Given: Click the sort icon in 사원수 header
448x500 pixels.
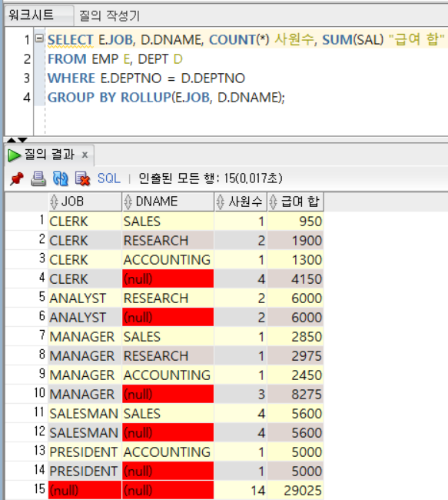Looking at the screenshot, I should tap(221, 202).
